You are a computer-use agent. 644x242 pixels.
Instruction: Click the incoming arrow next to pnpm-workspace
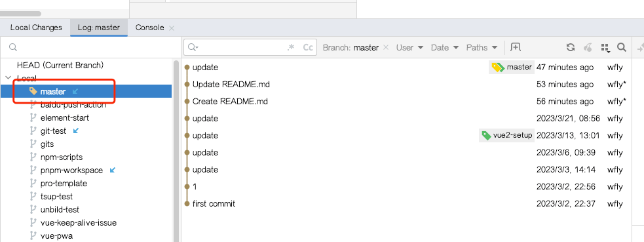point(112,170)
